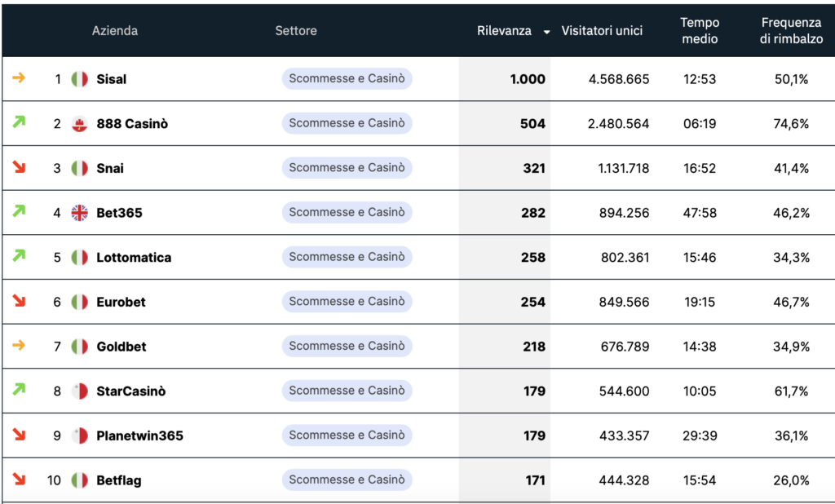Select the relevance value 1.000
Viewport: 835px width, 504px height.
point(528,79)
